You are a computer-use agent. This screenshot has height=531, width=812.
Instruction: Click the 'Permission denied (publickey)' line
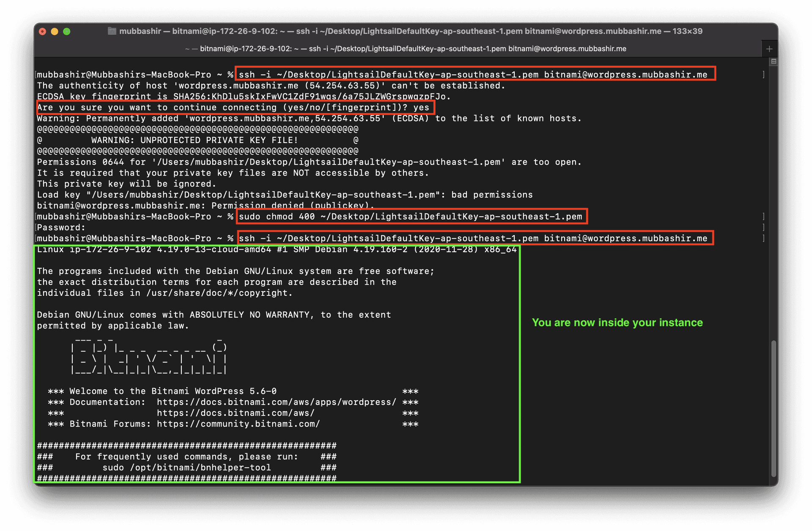[x=206, y=206]
